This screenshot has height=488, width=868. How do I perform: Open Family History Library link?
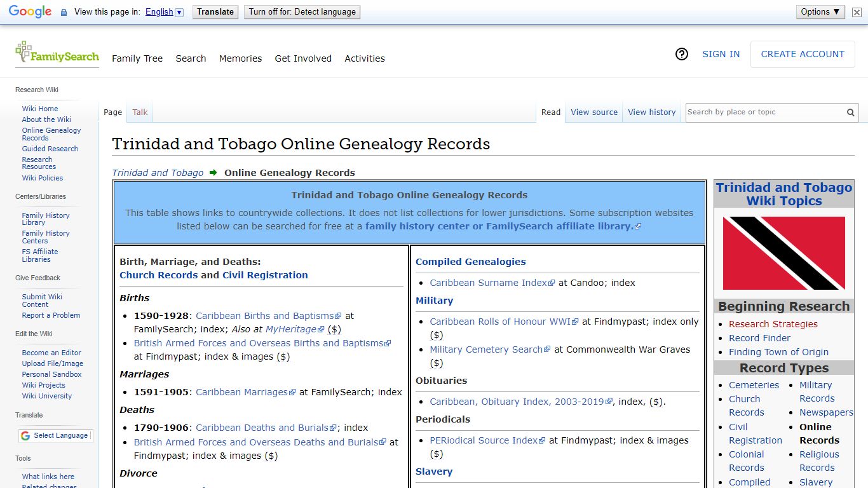(46, 219)
